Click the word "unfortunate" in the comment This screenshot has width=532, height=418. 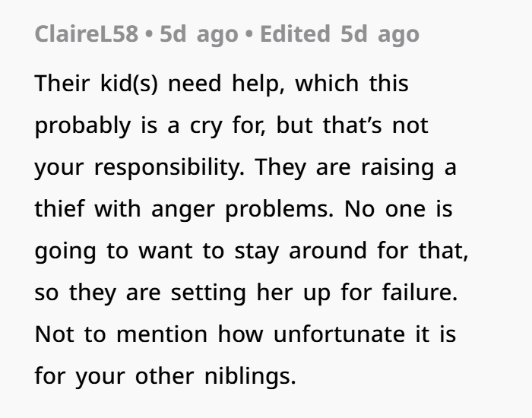(x=339, y=334)
